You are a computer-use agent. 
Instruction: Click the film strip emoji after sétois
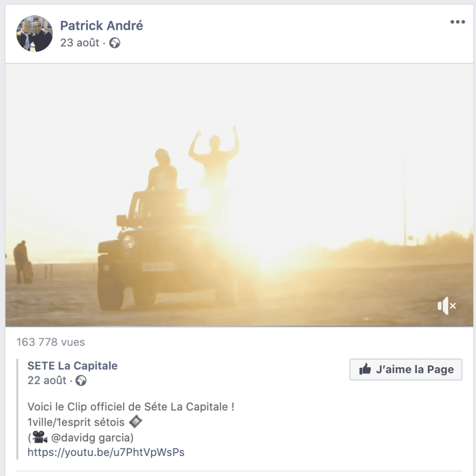click(x=135, y=421)
